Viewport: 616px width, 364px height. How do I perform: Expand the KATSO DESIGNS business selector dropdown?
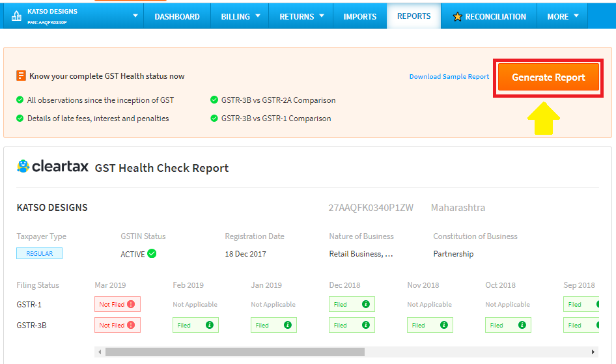tap(135, 16)
